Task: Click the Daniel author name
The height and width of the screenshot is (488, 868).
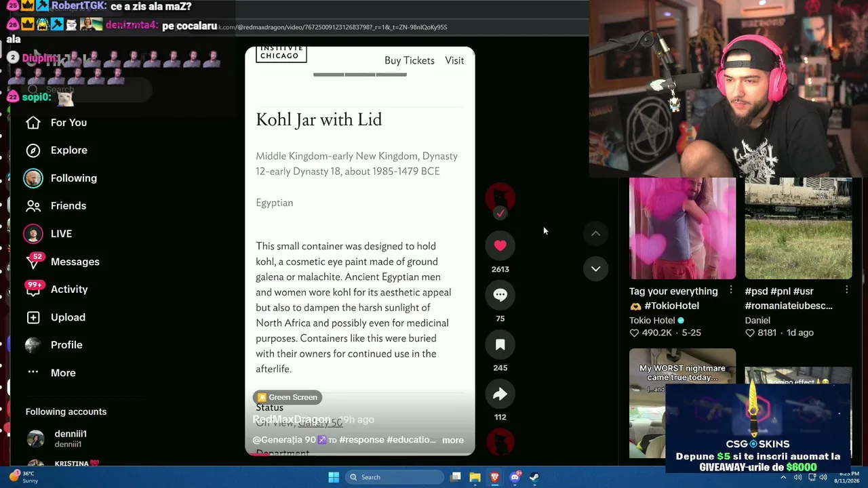Action: 757,321
